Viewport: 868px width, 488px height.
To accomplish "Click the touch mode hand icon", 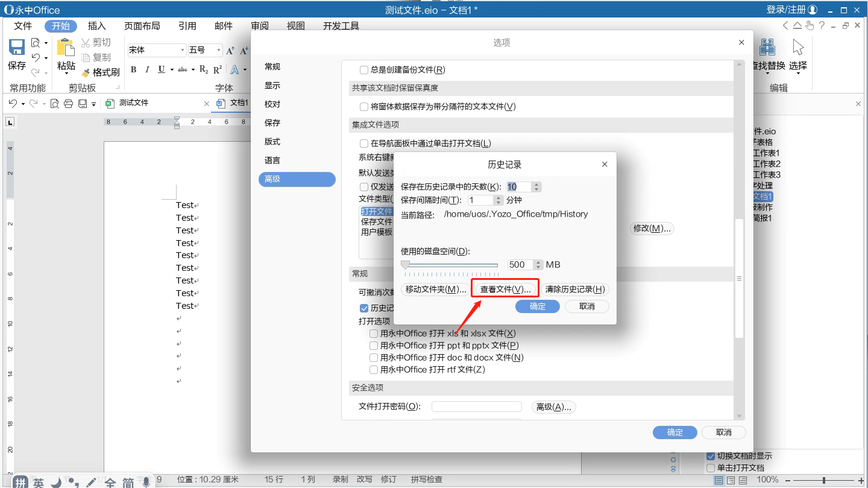I will tap(810, 25).
